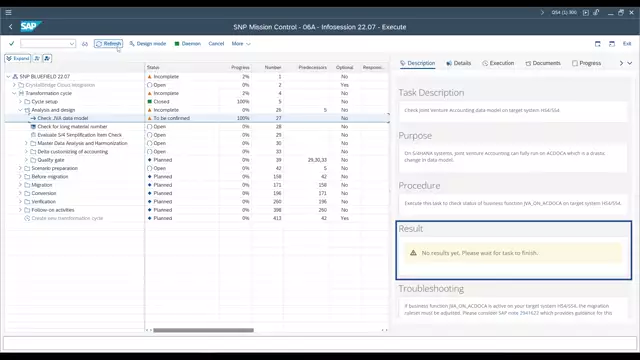Expand the CrystalBridge Cloud Integration folder
Viewport: 640px width, 360px height.
(14, 85)
